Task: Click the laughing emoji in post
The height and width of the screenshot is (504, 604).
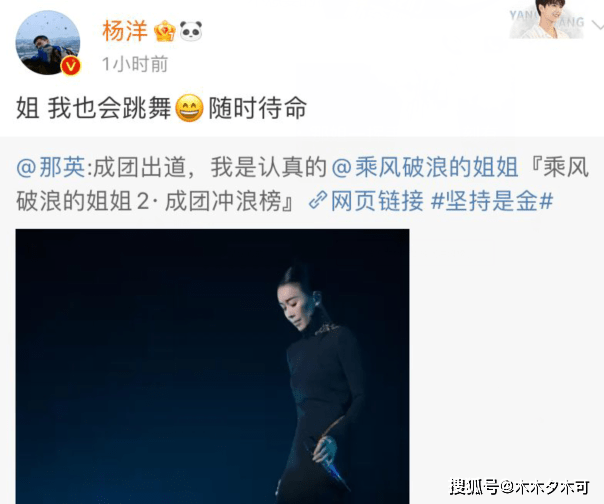Action: 189,108
